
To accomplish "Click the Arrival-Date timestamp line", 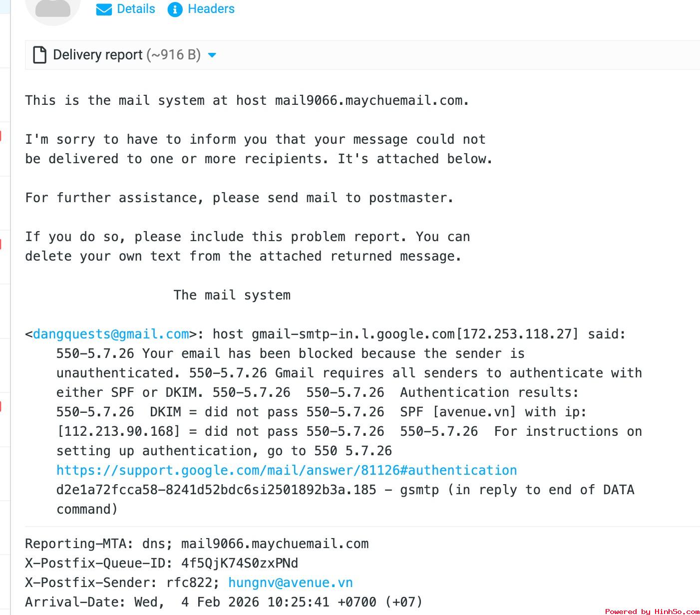I will (224, 602).
